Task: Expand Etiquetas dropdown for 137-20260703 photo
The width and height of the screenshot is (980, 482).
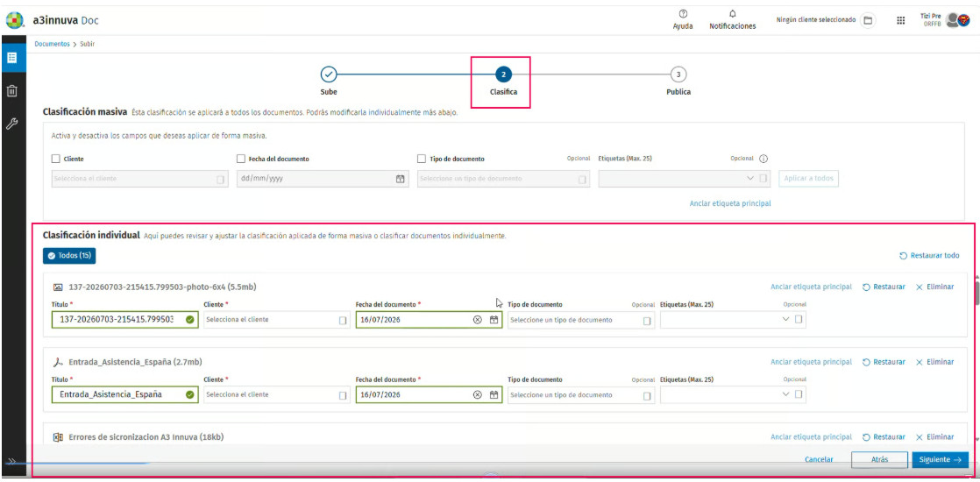Action: tap(786, 320)
